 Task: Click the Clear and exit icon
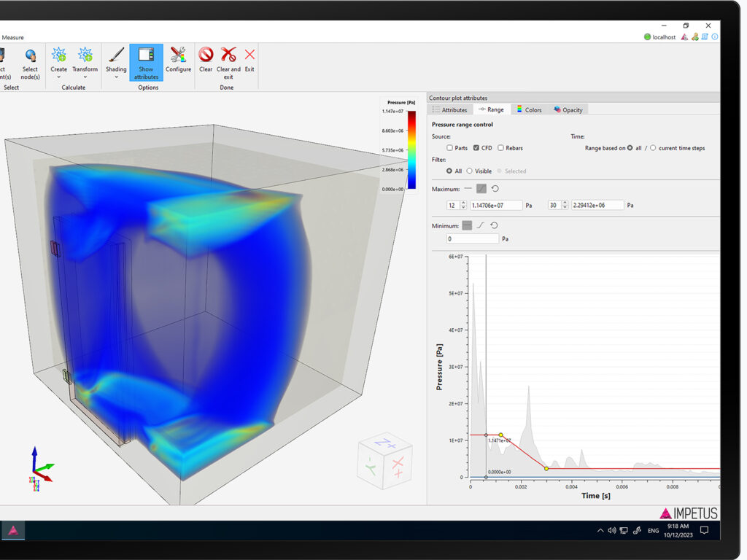[x=228, y=63]
